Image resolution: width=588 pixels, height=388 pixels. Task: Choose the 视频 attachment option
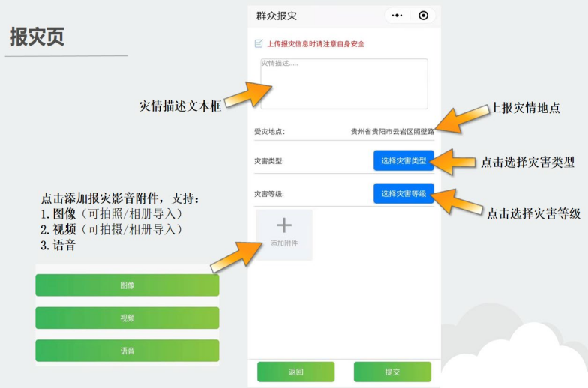(x=127, y=318)
